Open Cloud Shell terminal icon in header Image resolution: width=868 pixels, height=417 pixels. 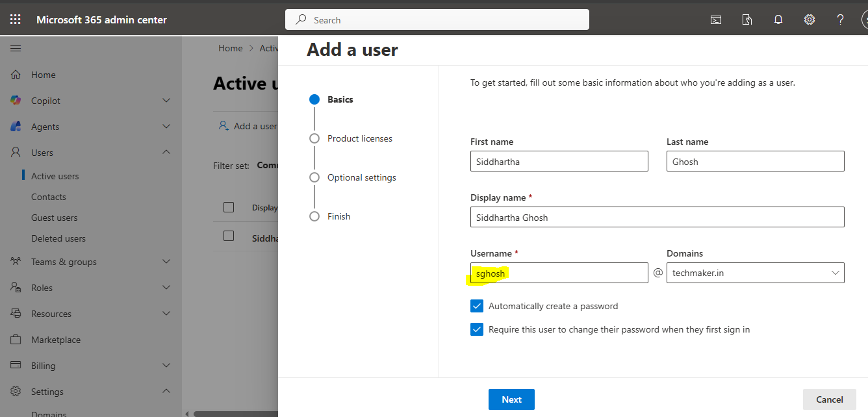point(715,19)
